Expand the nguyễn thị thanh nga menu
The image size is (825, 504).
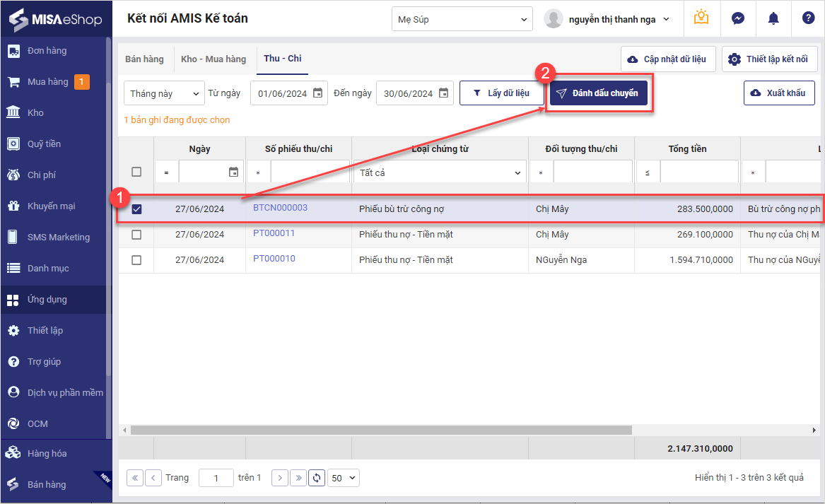665,20
